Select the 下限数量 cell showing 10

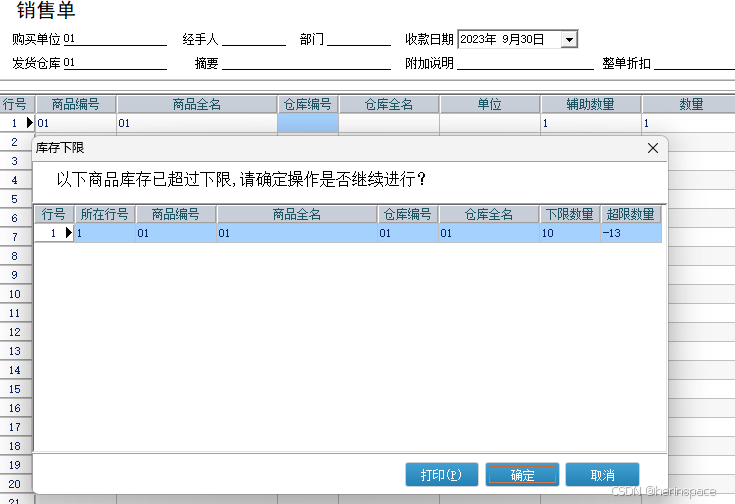click(x=570, y=233)
